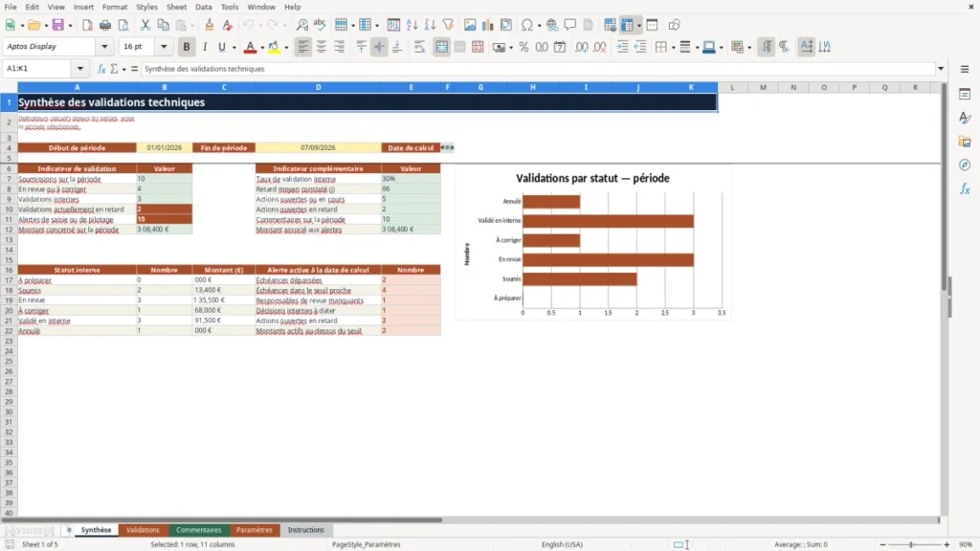Open the Sheet menu
The height and width of the screenshot is (551, 980).
click(176, 7)
